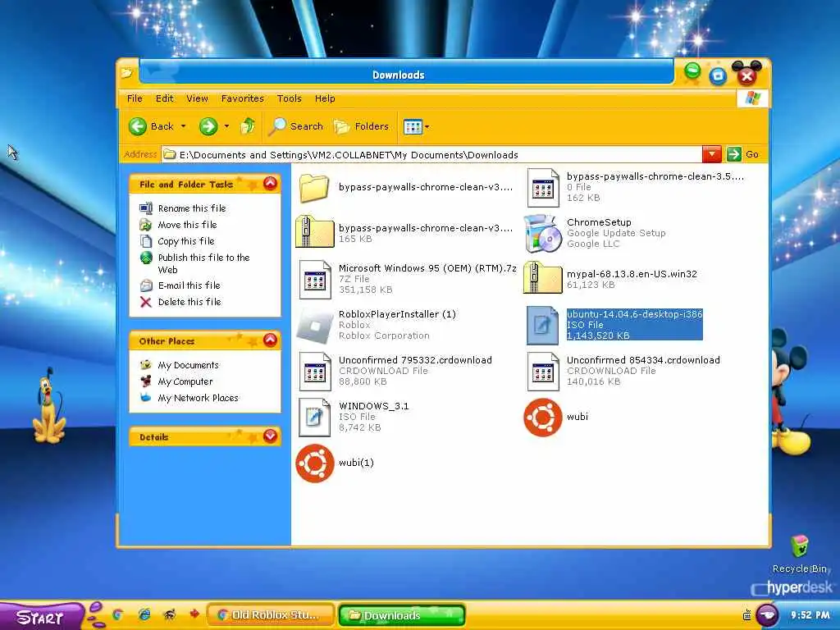Open Forward history dropdown arrow
This screenshot has width=840, height=630.
[x=226, y=126]
